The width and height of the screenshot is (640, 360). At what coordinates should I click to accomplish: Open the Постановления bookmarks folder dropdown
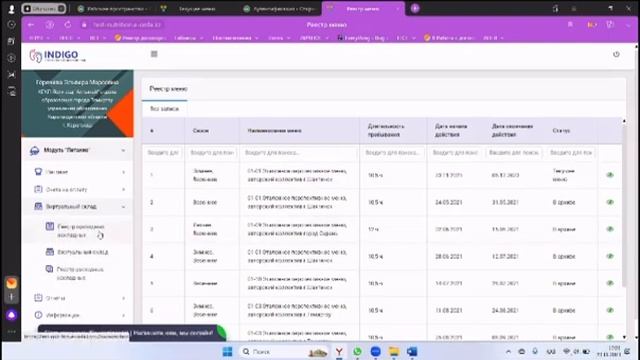(236, 38)
